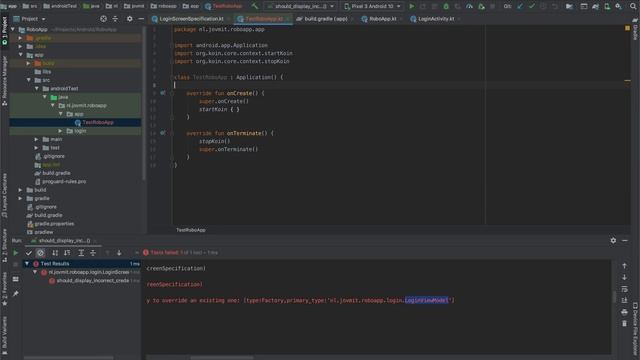Toggle Favorites side tab
Screen dimensions: 640x360
coord(4,289)
